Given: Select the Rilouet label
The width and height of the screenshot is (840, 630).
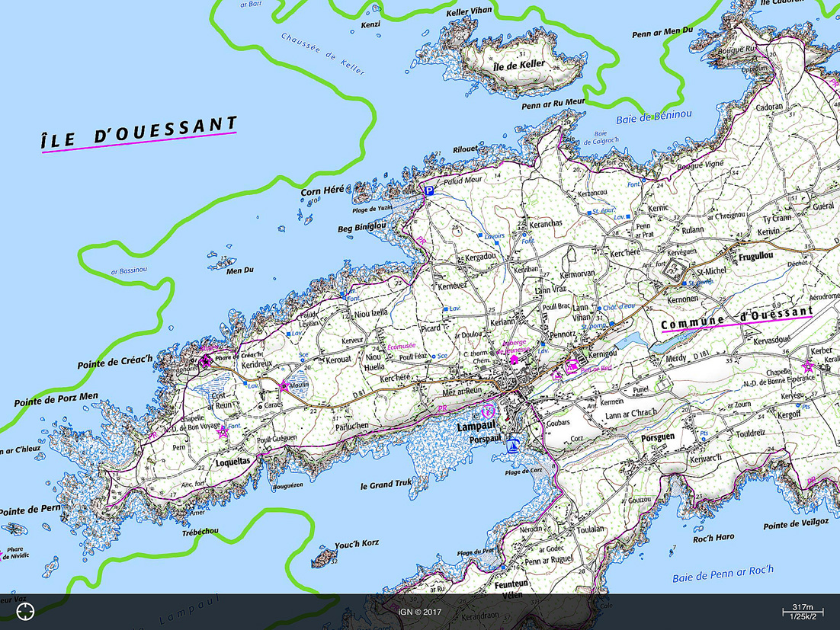Looking at the screenshot, I should point(465,149).
